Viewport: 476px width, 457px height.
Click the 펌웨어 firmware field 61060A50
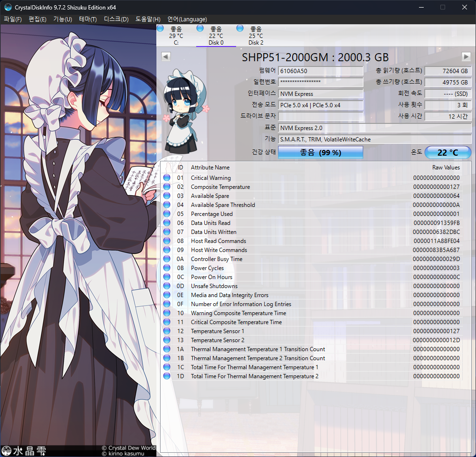click(321, 71)
